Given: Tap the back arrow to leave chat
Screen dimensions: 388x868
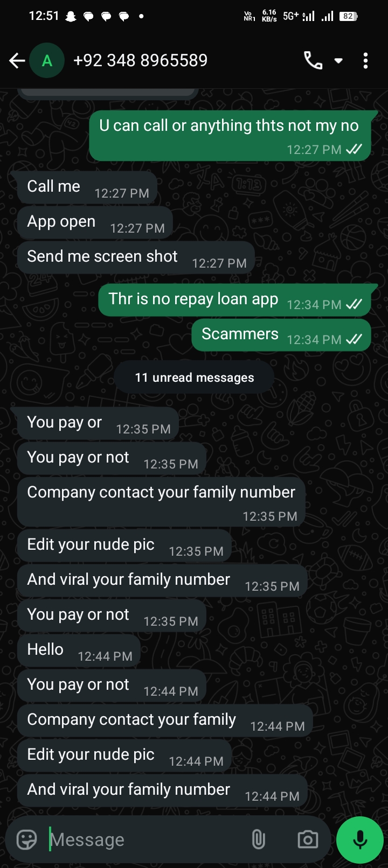Looking at the screenshot, I should (17, 60).
